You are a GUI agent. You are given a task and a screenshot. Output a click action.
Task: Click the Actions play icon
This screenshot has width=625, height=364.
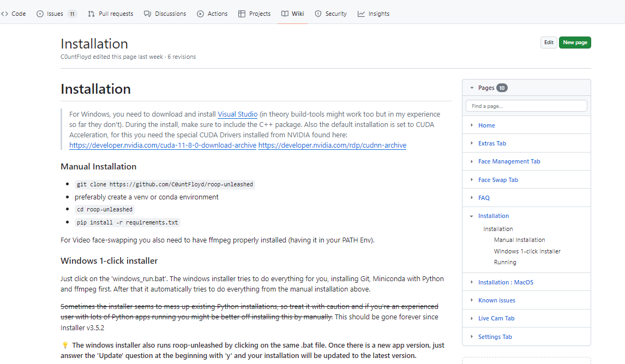tap(200, 14)
